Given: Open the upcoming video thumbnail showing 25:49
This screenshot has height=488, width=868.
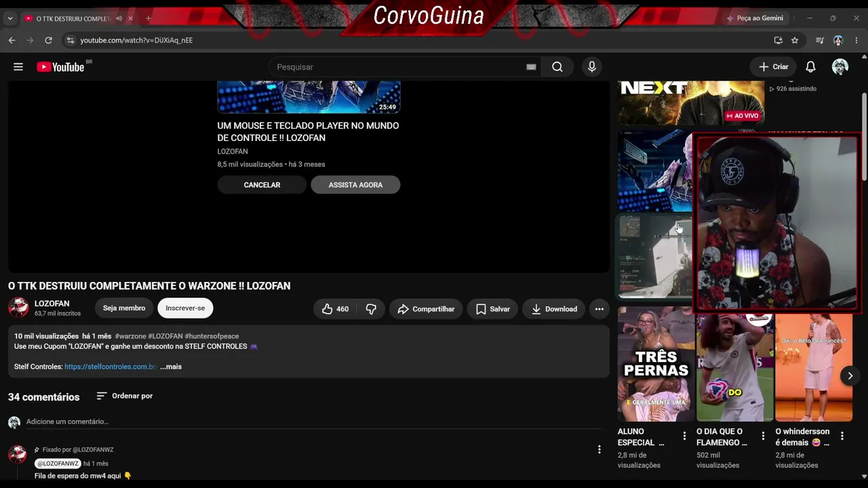Looking at the screenshot, I should [x=309, y=97].
